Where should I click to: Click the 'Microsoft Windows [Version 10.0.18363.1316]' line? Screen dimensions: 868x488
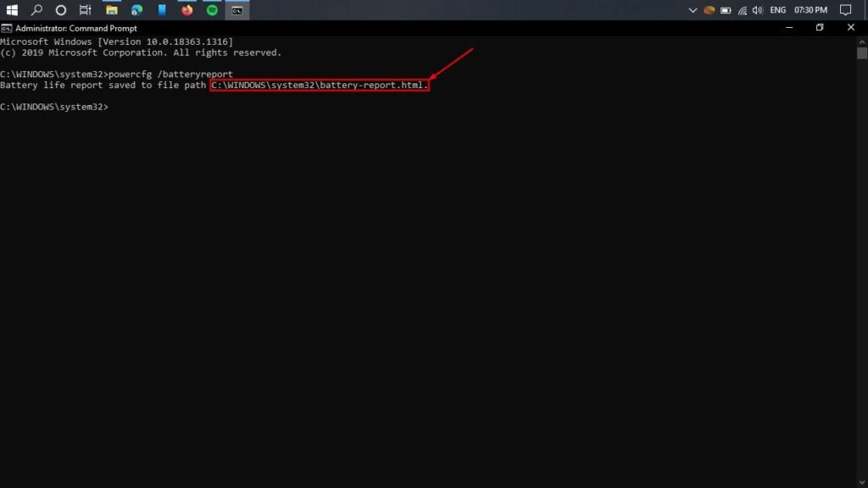point(117,42)
